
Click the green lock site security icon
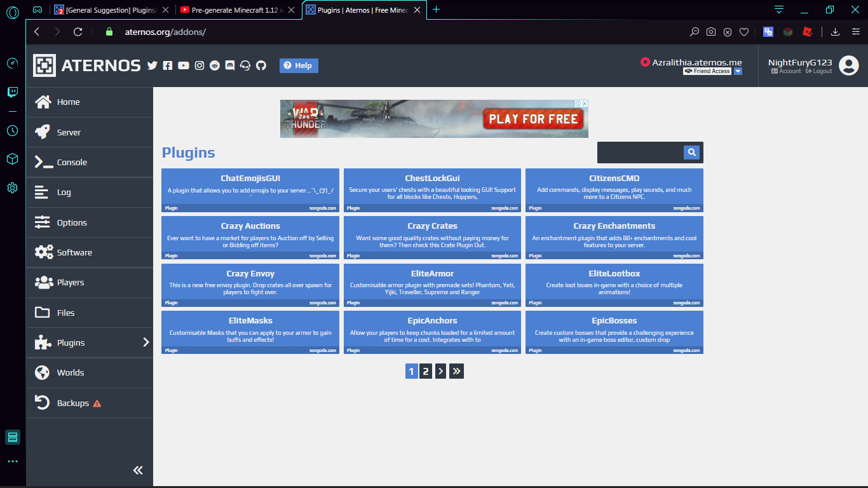(109, 32)
